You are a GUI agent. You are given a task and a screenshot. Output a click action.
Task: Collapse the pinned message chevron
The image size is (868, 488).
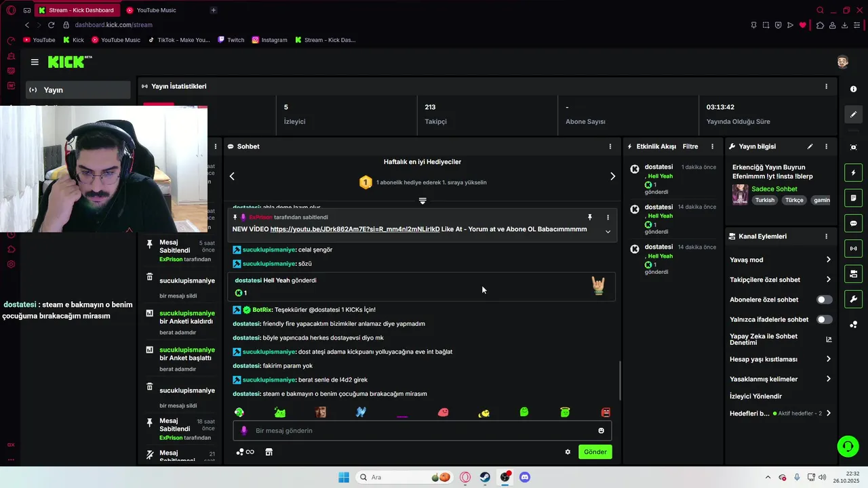tap(608, 231)
